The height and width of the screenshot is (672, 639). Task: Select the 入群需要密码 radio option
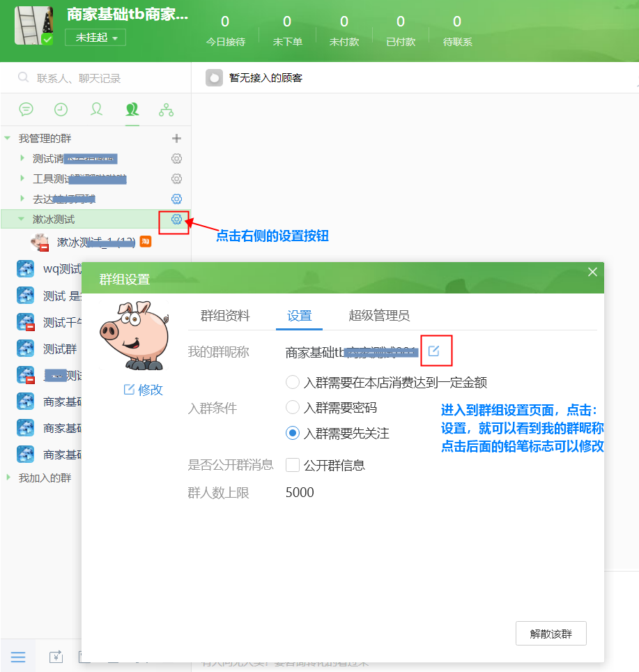pyautogui.click(x=293, y=408)
